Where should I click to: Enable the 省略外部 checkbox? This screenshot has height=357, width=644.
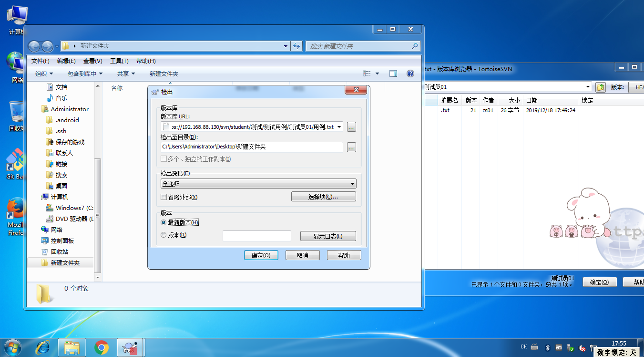click(164, 197)
